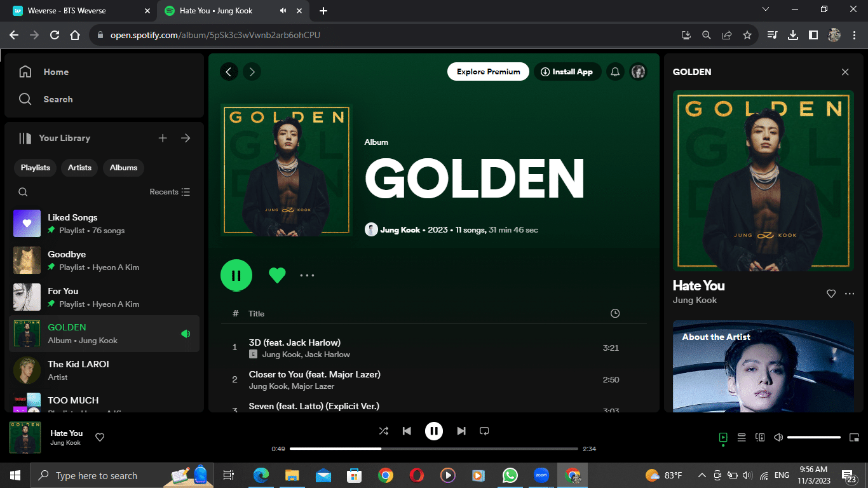Viewport: 868px width, 488px height.
Task: Skip to next track
Action: tap(461, 431)
